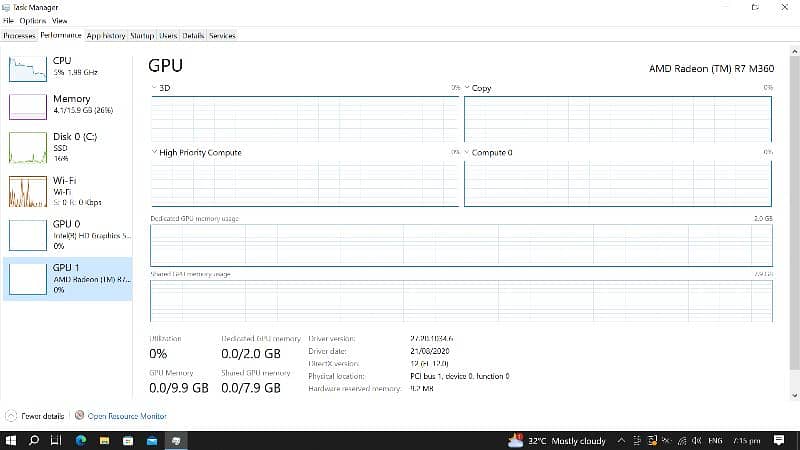Open the Mail app on taskbar
Screen dimensions: 800x450
152,440
